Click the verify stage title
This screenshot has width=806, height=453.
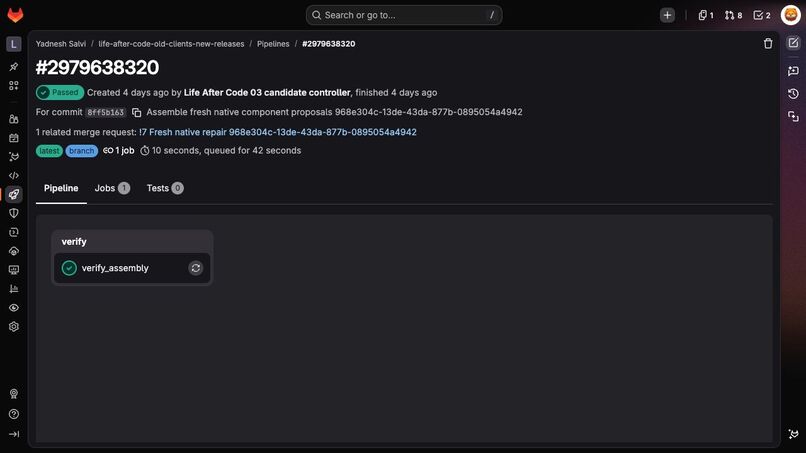click(74, 242)
